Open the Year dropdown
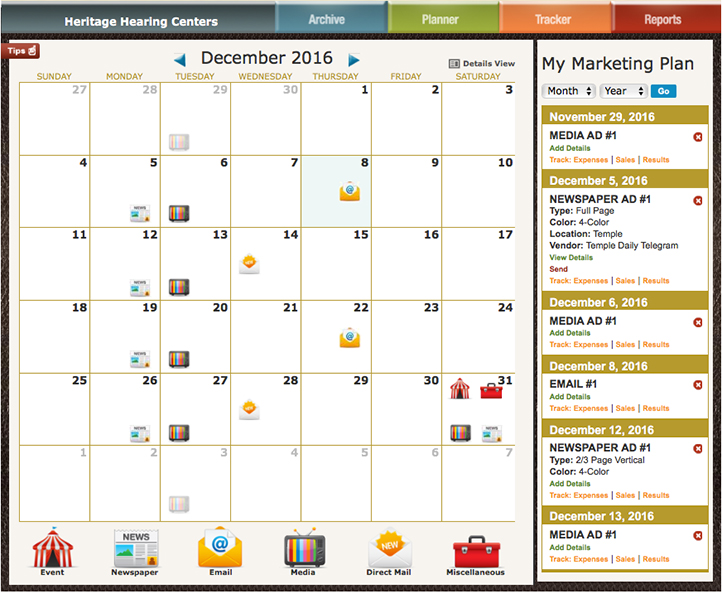 [x=624, y=91]
